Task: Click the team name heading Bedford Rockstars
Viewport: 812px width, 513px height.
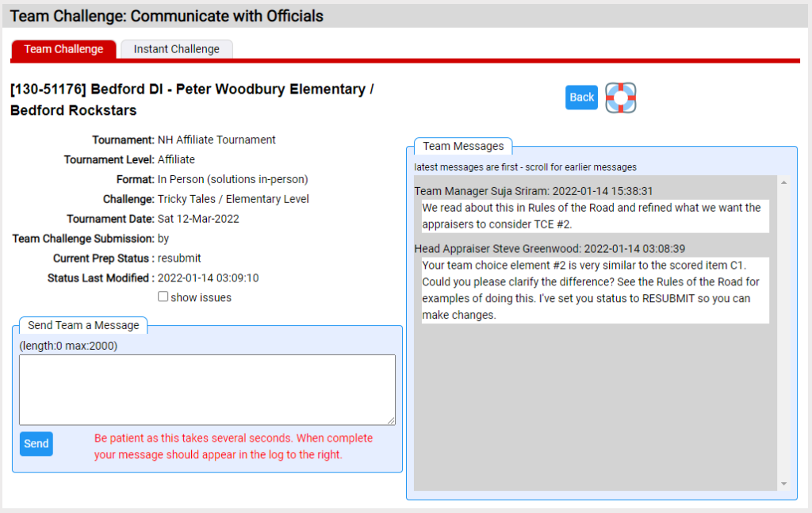Action: click(74, 110)
